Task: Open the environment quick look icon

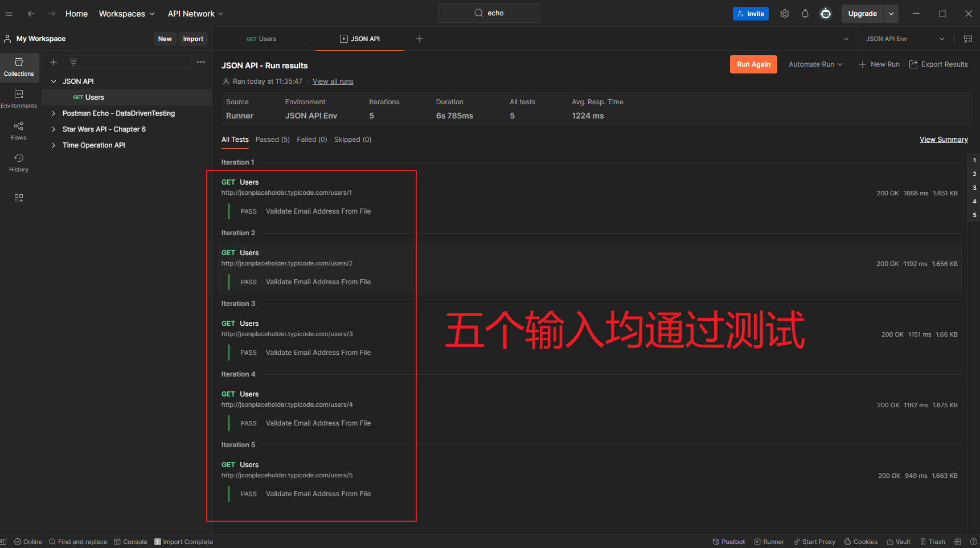Action: pyautogui.click(x=968, y=39)
